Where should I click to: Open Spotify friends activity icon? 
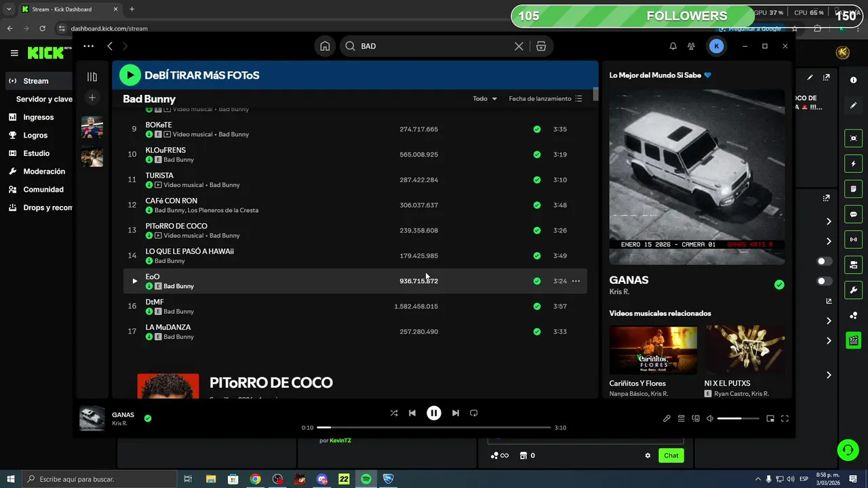pos(691,46)
